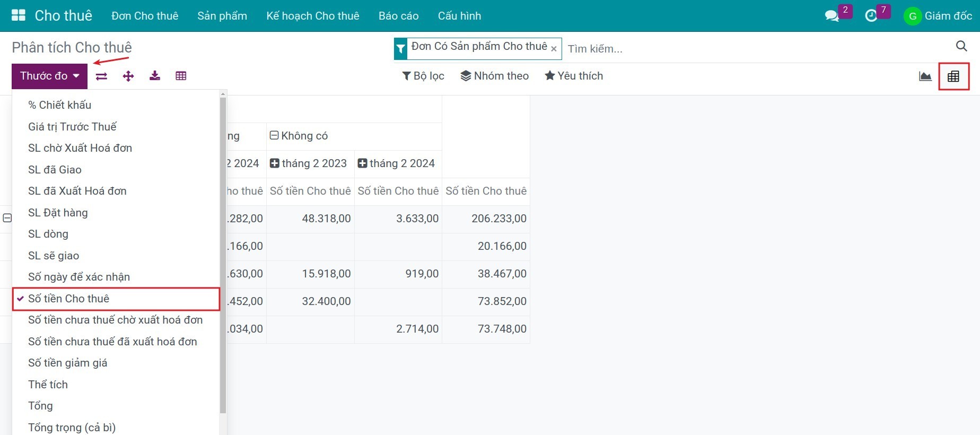Insert pivot into spreadsheet grid icon
Screen dimensions: 980x435
click(x=181, y=76)
